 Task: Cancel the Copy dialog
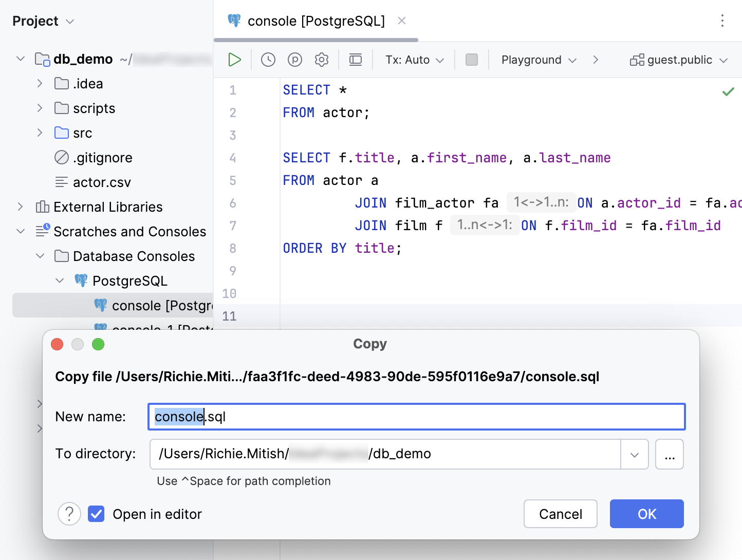tap(560, 514)
